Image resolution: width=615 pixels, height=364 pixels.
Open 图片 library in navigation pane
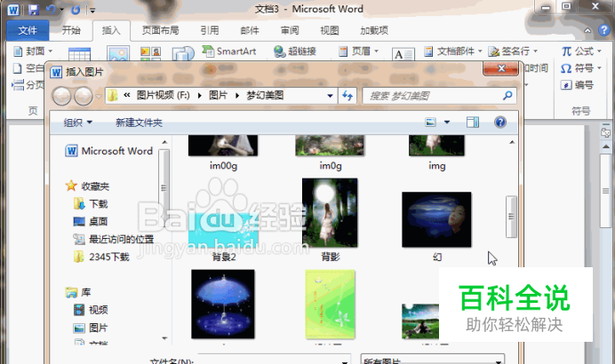pos(91,328)
